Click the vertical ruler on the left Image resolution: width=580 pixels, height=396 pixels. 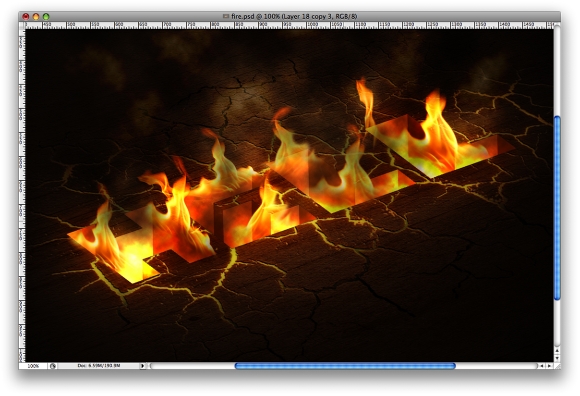[22, 195]
